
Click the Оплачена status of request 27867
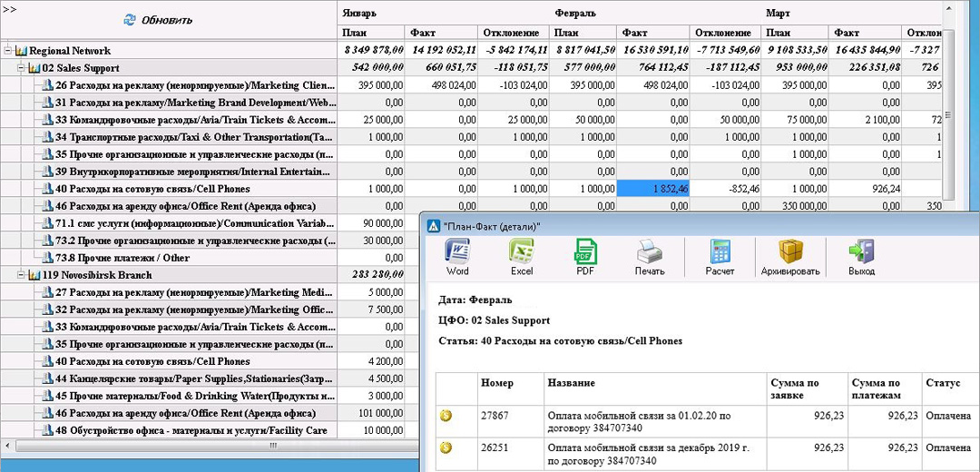click(x=948, y=416)
